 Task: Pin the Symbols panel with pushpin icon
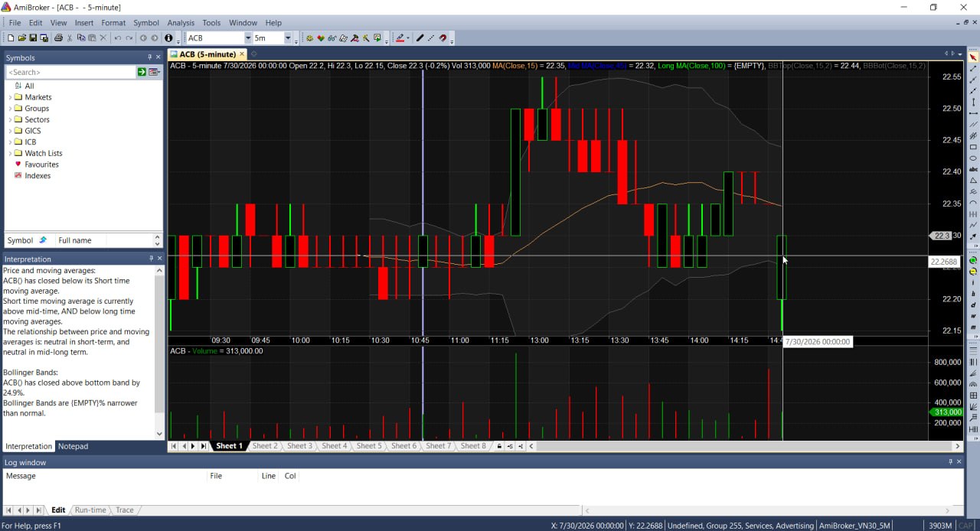point(150,57)
